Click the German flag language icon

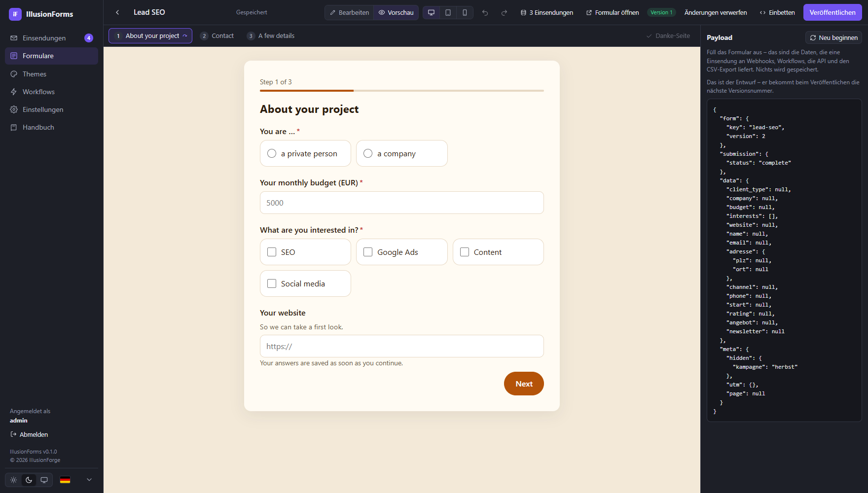click(65, 480)
